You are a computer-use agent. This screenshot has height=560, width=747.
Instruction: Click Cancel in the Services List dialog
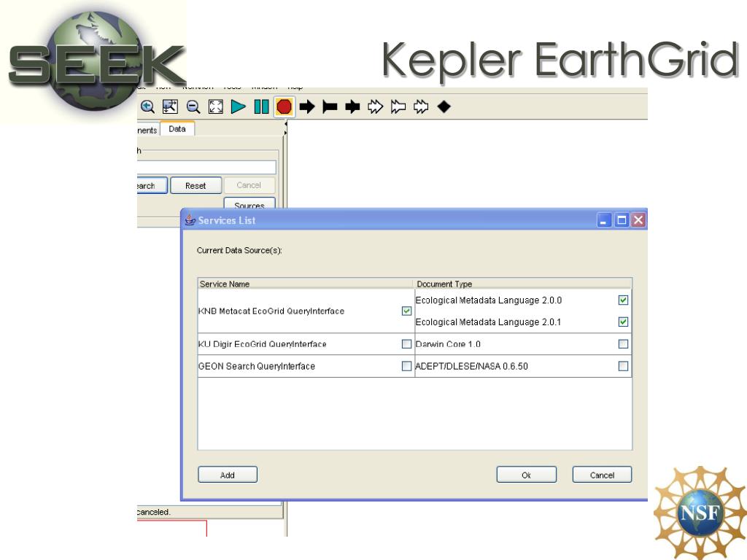[x=602, y=475]
